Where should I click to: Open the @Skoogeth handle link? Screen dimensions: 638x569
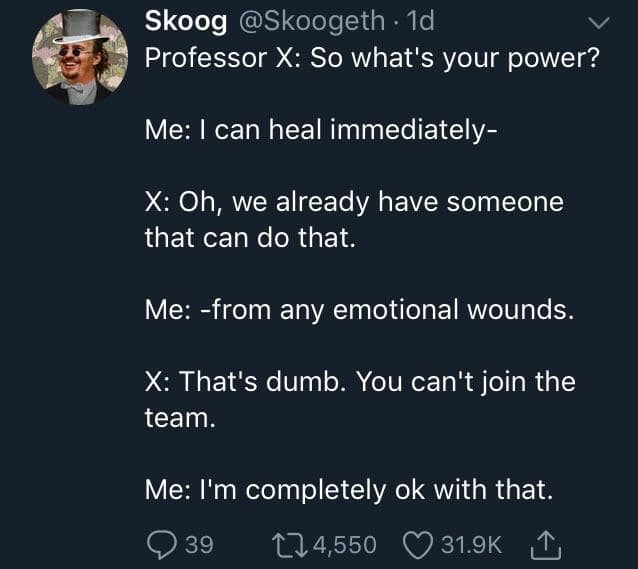312,21
